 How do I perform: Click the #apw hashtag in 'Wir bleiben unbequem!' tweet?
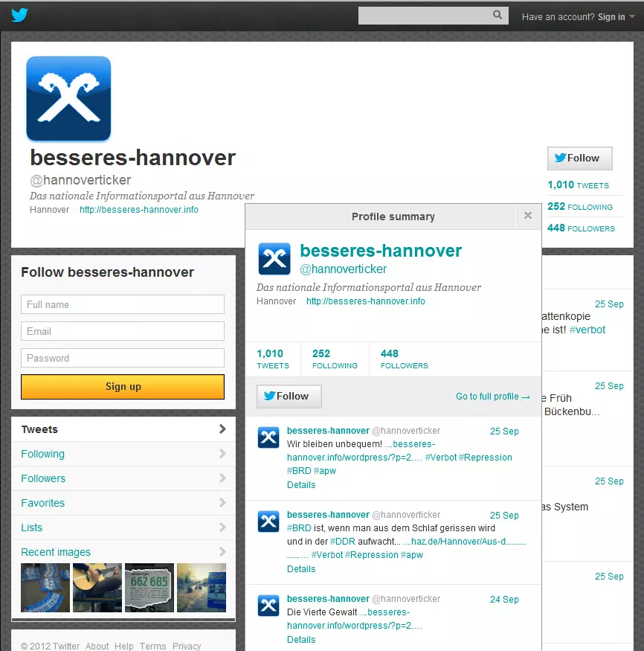[325, 471]
